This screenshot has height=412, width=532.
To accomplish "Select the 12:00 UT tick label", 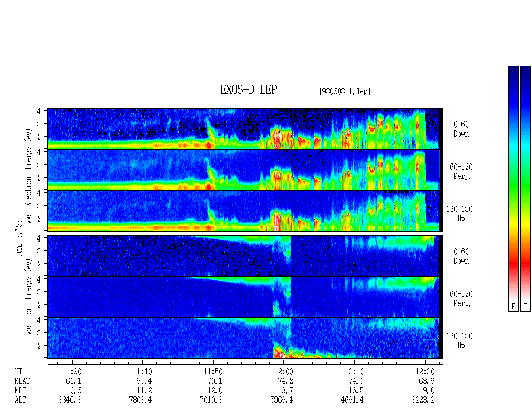I will 283,372.
